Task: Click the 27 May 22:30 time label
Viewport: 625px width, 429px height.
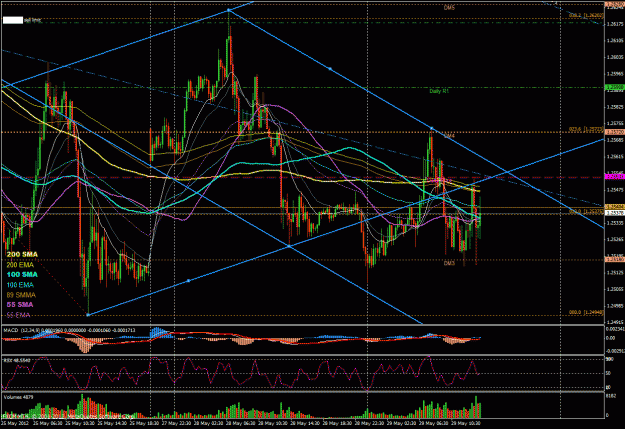Action: click(176, 423)
